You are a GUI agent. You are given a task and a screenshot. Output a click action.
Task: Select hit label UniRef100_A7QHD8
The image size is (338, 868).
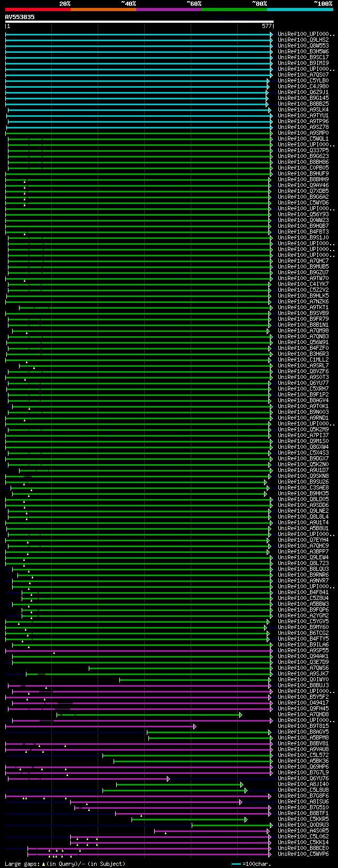point(303,714)
